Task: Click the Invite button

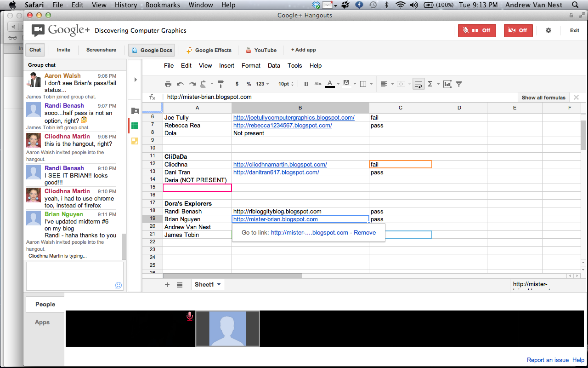Action: [x=63, y=50]
